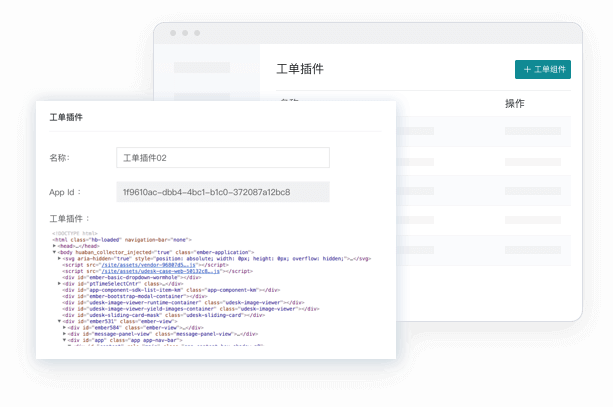Expand the message-panel-view div node
Screen dimensions: 613x407
coord(64,333)
